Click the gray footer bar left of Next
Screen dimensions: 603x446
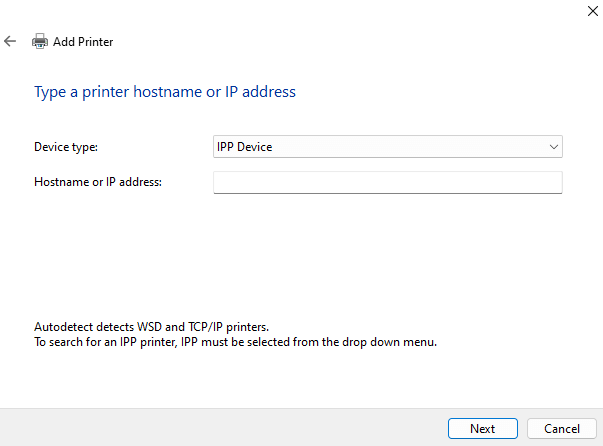point(220,428)
